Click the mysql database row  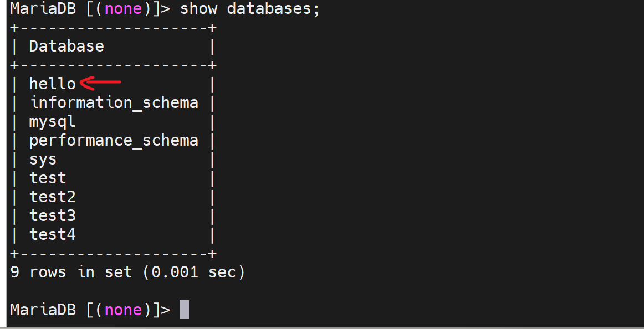pos(52,121)
